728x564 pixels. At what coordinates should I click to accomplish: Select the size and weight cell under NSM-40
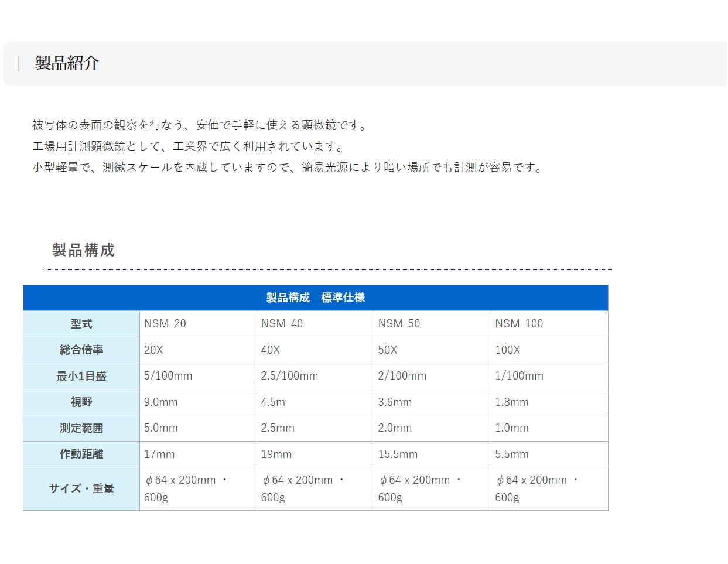click(x=315, y=489)
